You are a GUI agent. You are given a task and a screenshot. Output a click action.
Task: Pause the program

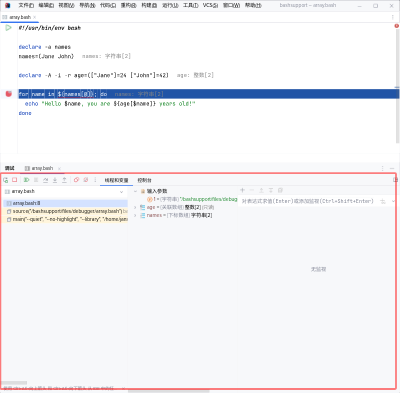(x=36, y=180)
